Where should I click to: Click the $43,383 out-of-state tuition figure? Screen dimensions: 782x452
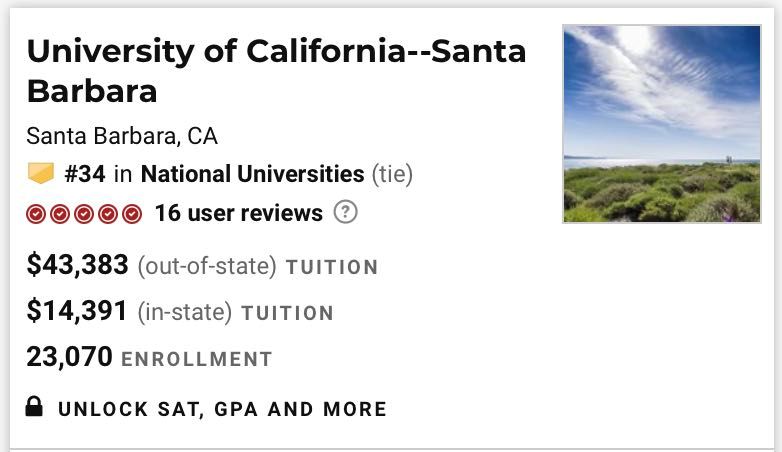click(77, 264)
